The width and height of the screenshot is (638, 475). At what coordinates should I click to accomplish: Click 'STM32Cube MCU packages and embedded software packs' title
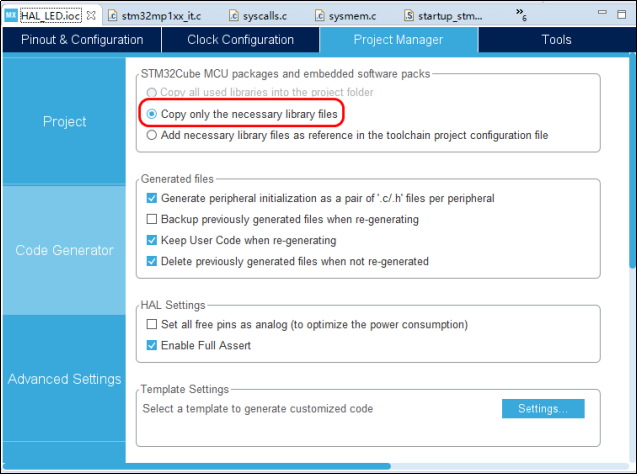[285, 74]
